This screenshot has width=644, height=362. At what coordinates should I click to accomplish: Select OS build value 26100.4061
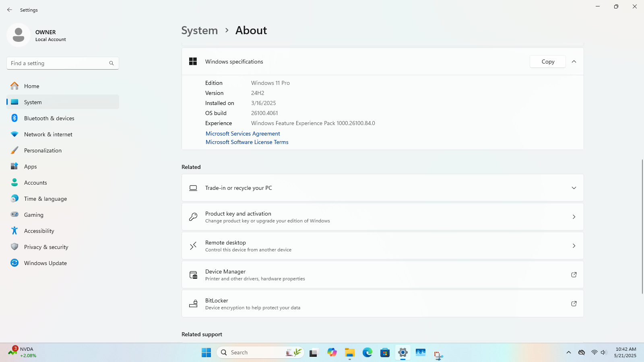point(264,113)
